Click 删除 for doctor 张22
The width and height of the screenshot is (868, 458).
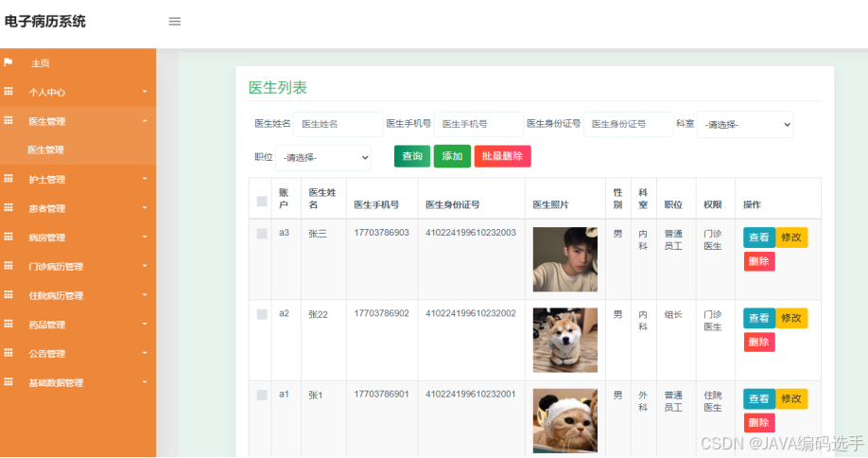(x=759, y=343)
